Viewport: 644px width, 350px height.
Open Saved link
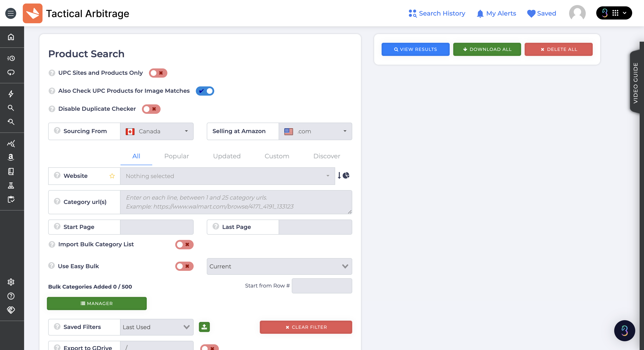(x=541, y=13)
